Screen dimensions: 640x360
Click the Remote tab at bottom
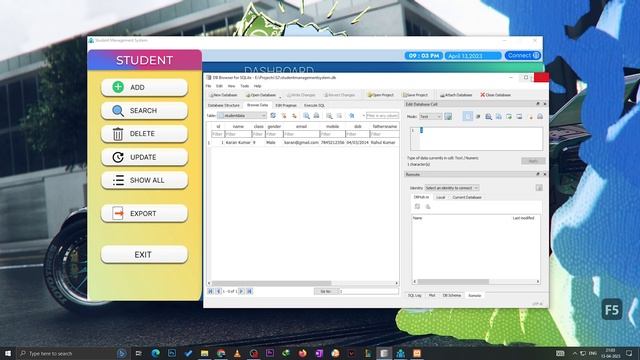click(475, 295)
